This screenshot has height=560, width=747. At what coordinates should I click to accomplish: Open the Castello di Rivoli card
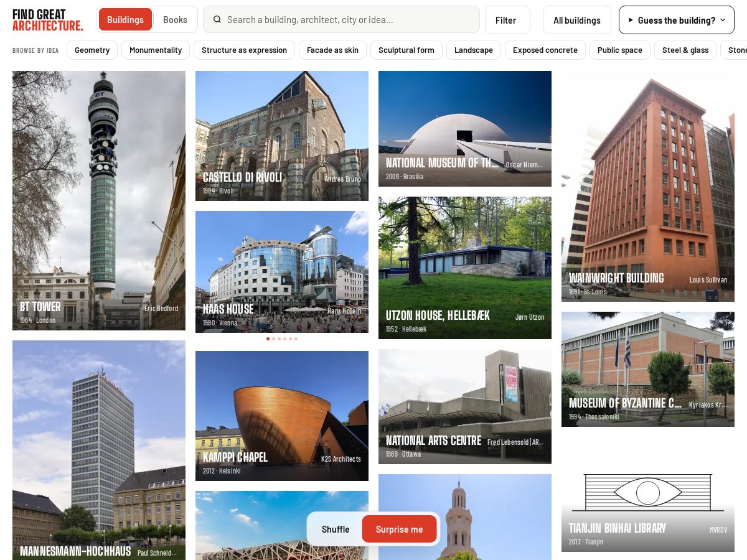(282, 136)
